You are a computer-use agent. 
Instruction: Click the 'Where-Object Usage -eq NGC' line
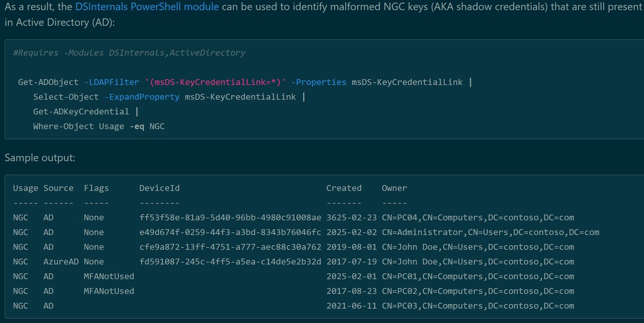pos(99,126)
